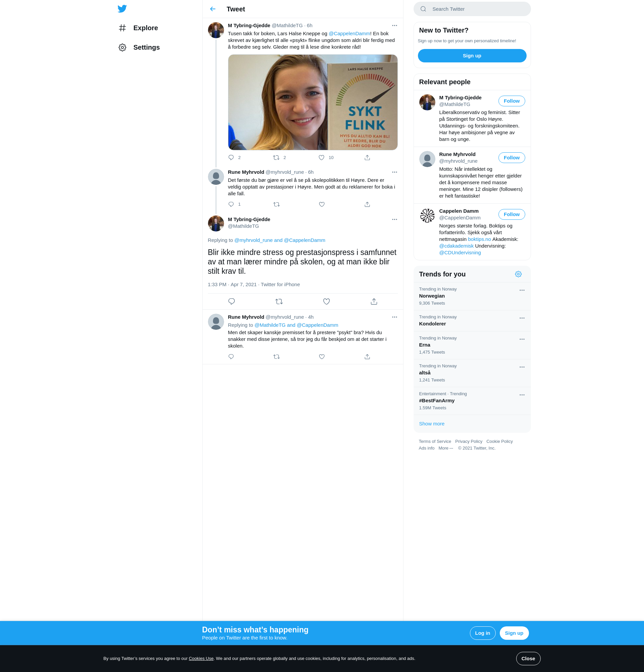
Task: Retweet Rune Myhrvold's 6h tweet
Action: click(277, 204)
